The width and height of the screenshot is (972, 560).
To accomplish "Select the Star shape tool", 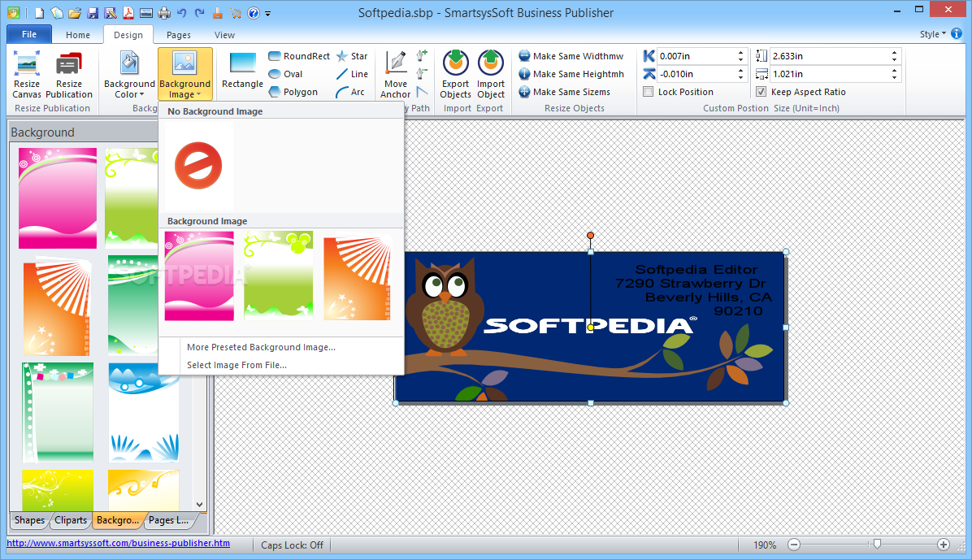I will coord(352,56).
